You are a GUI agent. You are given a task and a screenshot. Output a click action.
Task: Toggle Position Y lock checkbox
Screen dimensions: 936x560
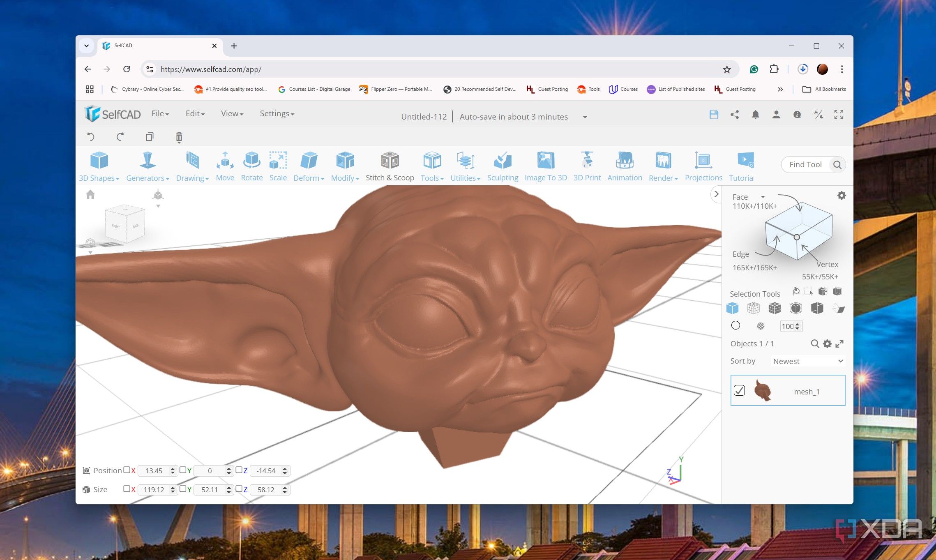tap(183, 470)
